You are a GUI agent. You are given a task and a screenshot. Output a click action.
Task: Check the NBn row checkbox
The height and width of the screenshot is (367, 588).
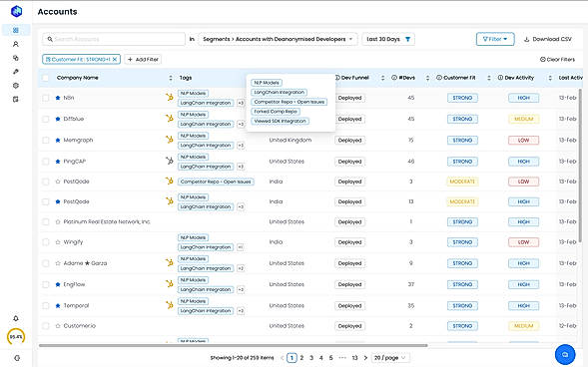pyautogui.click(x=45, y=98)
